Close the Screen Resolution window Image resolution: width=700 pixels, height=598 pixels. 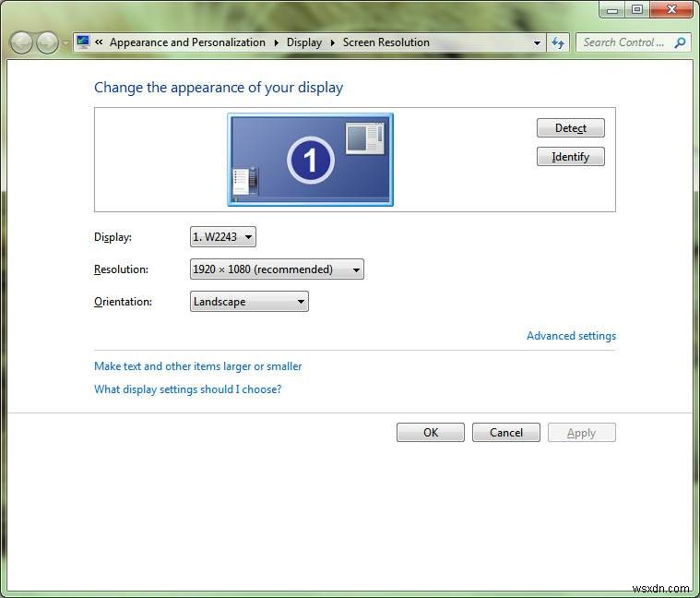tap(671, 9)
